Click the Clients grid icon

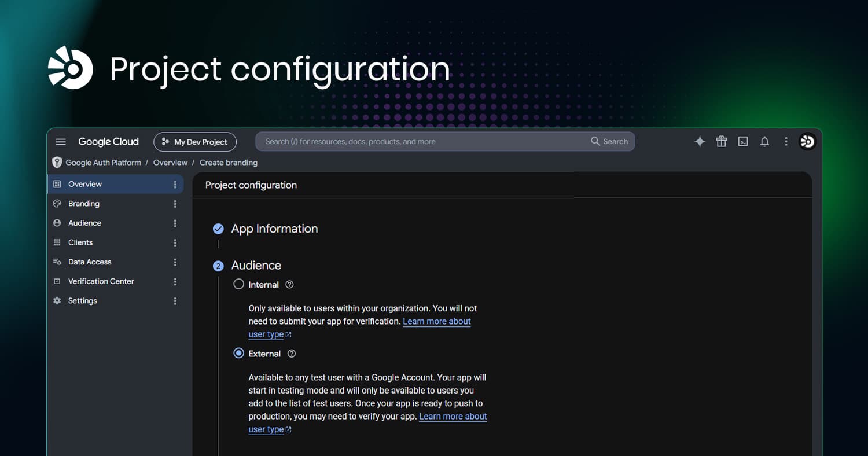pos(57,242)
